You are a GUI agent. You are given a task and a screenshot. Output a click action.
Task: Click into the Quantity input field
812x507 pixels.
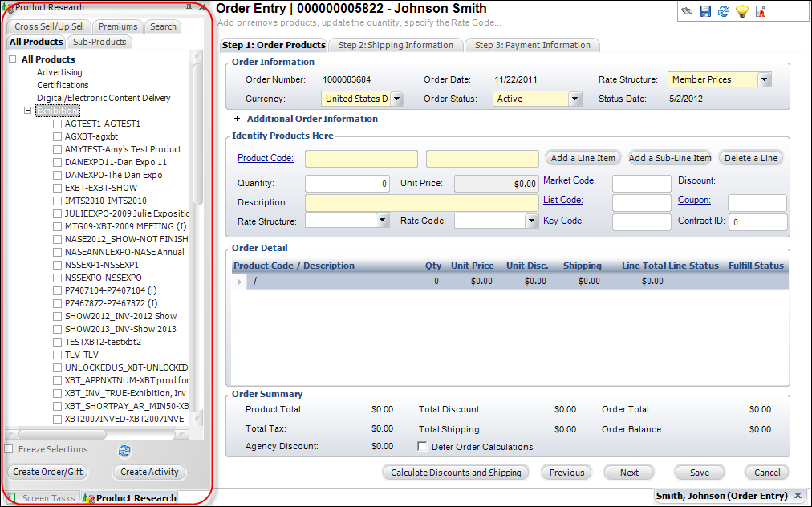pos(347,184)
